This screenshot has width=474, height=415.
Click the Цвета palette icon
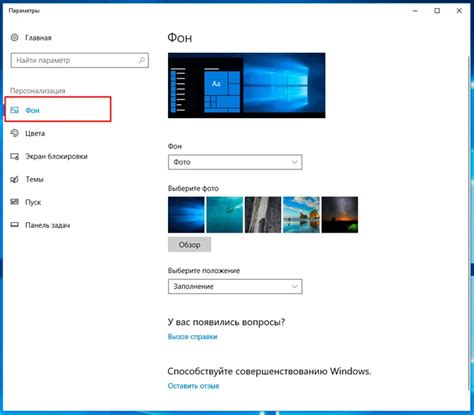(x=14, y=133)
